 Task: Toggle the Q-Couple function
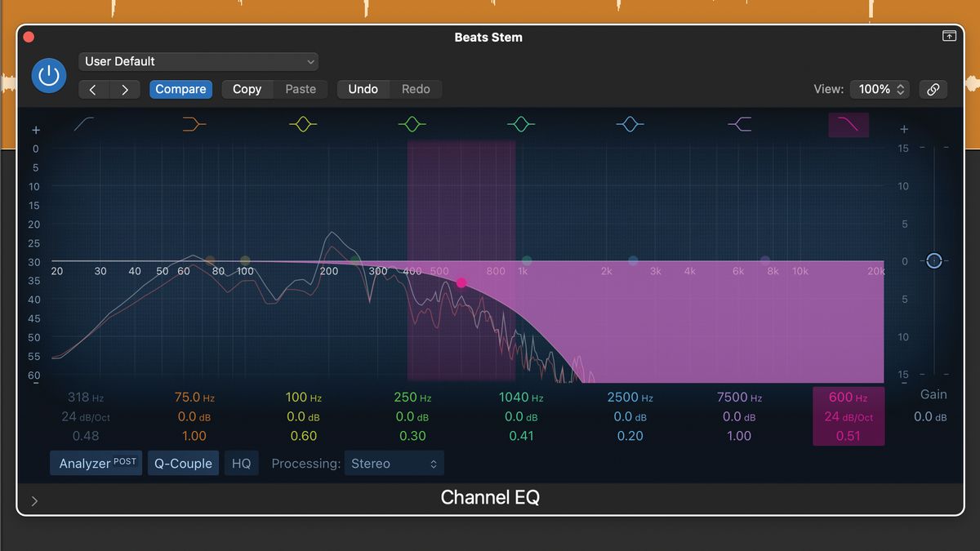pos(183,462)
